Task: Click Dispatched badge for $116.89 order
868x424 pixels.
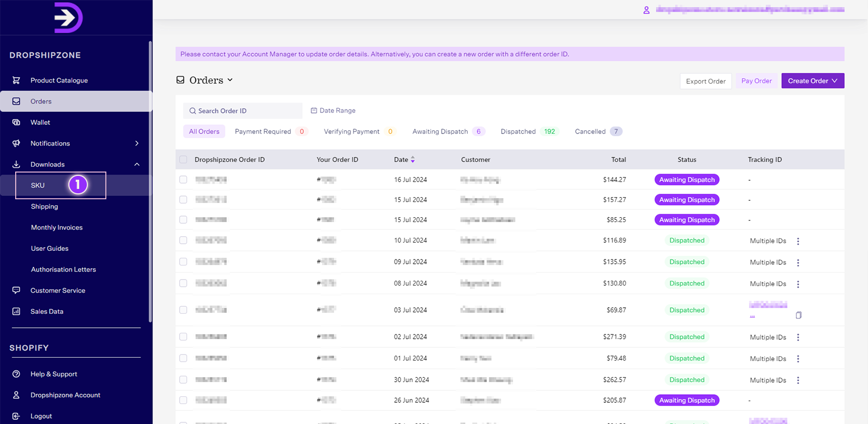Action: (x=687, y=241)
